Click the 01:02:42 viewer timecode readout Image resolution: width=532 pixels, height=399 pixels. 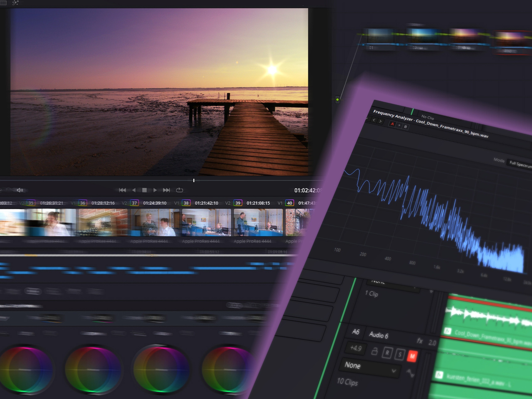(308, 191)
